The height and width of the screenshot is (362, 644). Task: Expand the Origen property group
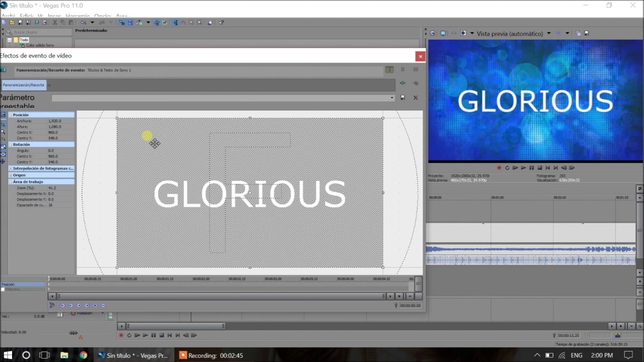tap(11, 175)
